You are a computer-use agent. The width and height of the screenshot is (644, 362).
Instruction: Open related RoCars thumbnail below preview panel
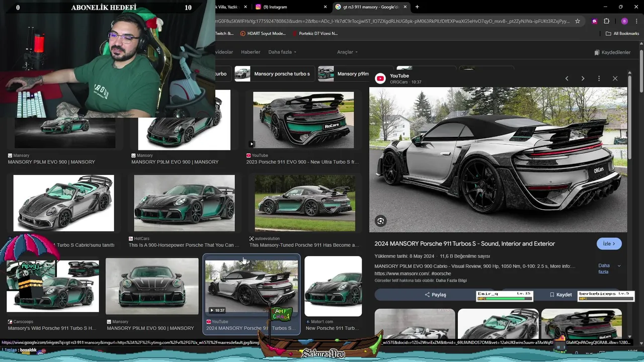(x=582, y=323)
